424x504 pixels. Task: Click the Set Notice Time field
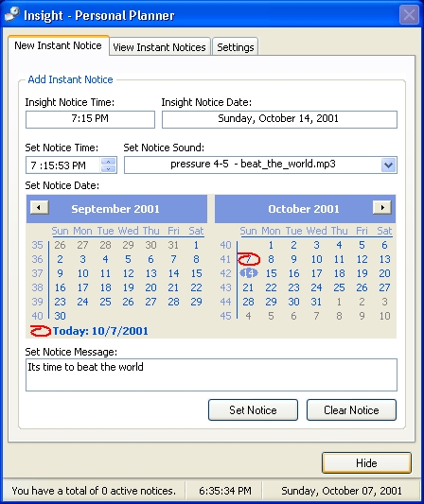63,165
